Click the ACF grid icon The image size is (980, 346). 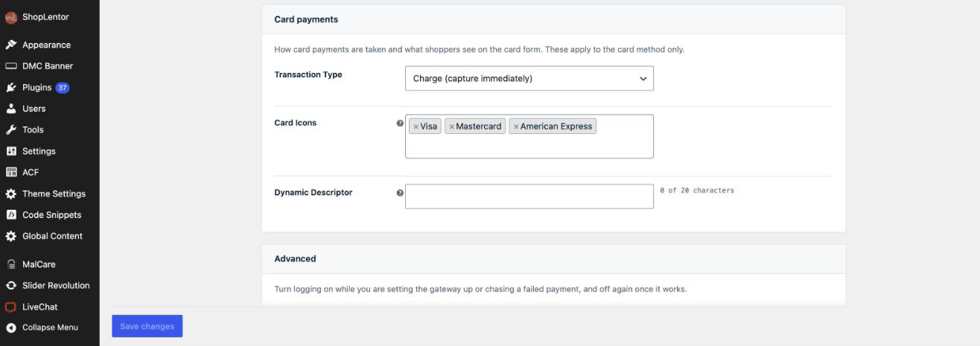pos(11,172)
